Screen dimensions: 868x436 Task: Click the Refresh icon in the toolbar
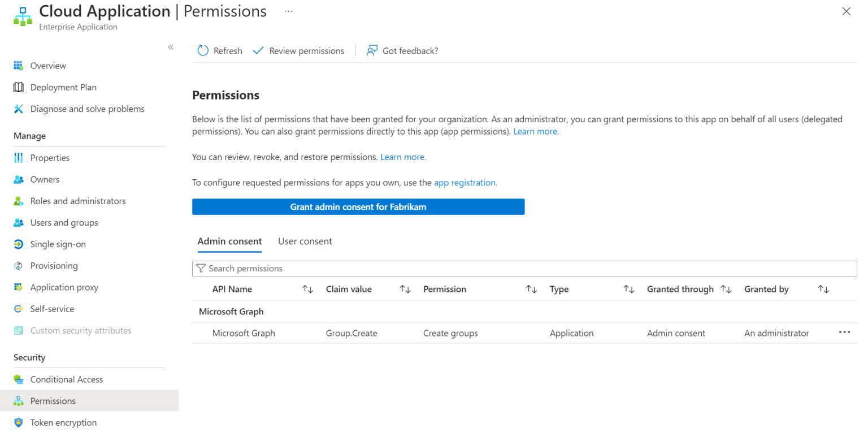[203, 51]
